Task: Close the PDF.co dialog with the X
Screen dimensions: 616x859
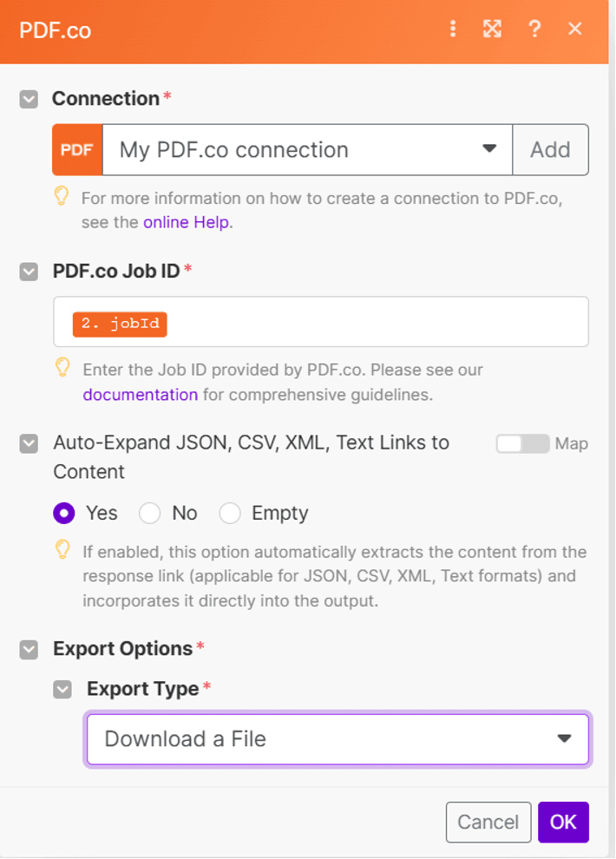Action: (x=575, y=30)
